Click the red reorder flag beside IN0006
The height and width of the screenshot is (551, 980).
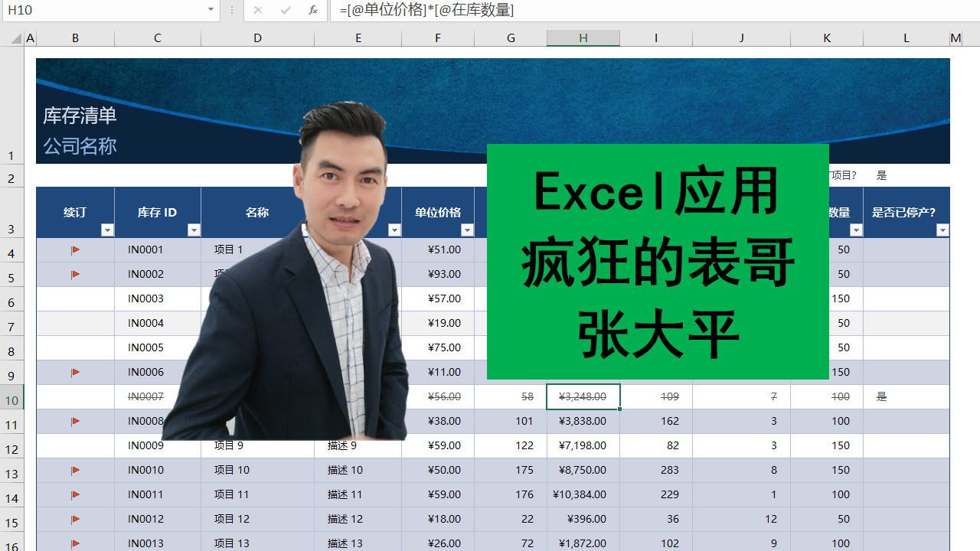point(74,372)
